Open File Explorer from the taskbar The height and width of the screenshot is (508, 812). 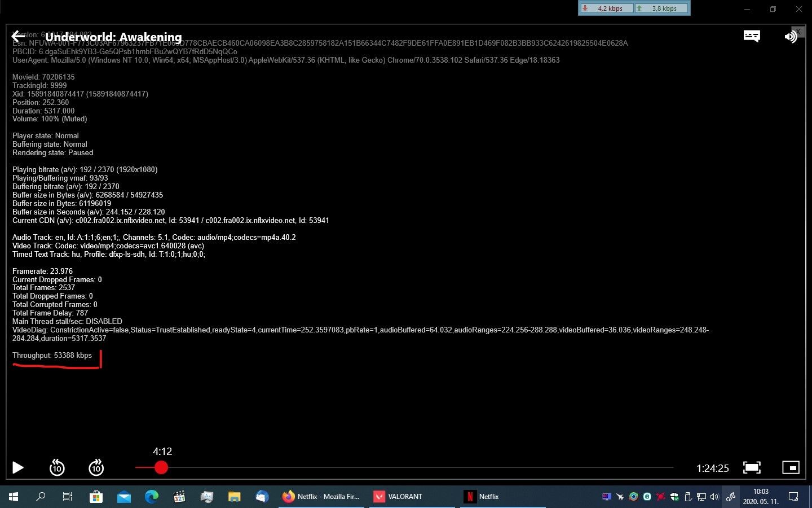(x=235, y=497)
